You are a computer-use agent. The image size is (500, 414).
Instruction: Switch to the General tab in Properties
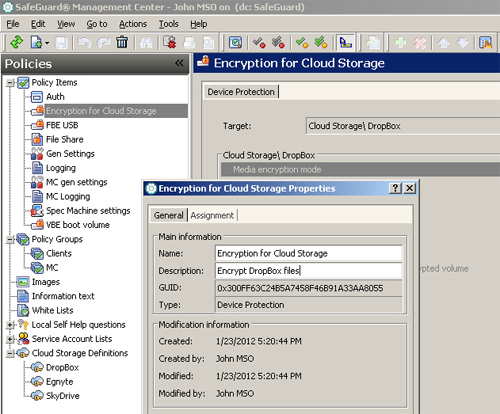[x=169, y=215]
